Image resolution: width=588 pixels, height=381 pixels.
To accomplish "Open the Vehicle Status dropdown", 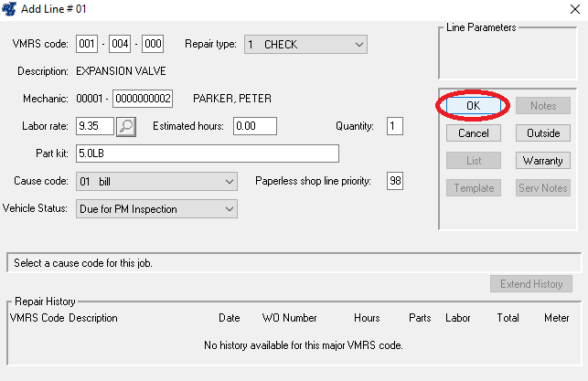I will click(156, 209).
